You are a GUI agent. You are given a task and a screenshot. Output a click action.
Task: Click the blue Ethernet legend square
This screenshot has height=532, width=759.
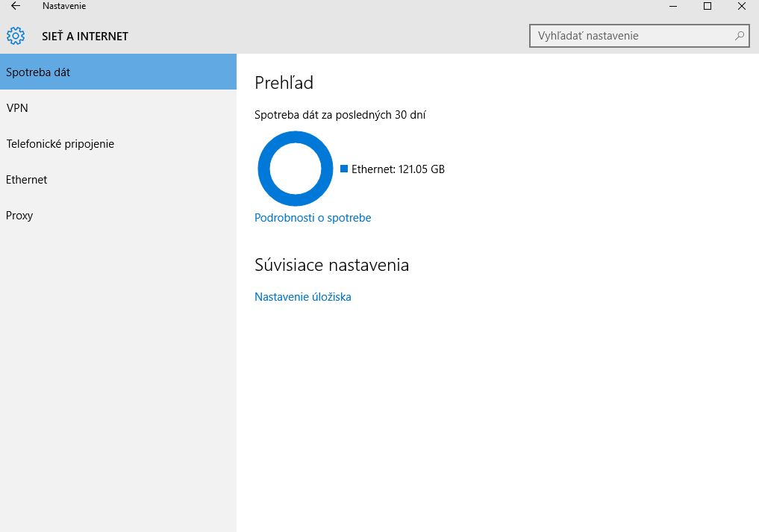pos(344,169)
